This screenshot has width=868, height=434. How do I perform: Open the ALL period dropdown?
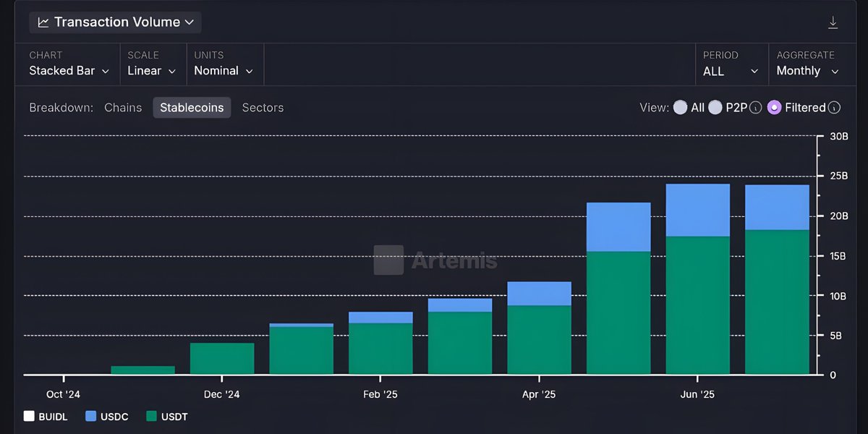pyautogui.click(x=731, y=71)
